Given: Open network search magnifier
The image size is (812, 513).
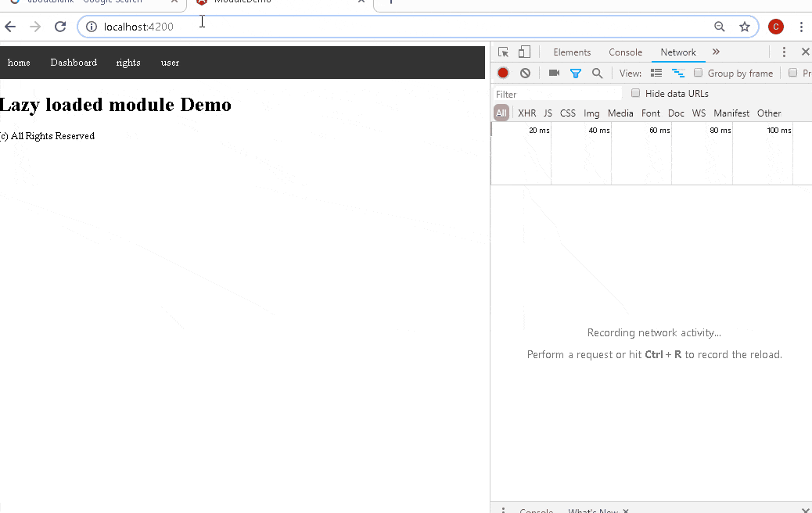Looking at the screenshot, I should 597,73.
